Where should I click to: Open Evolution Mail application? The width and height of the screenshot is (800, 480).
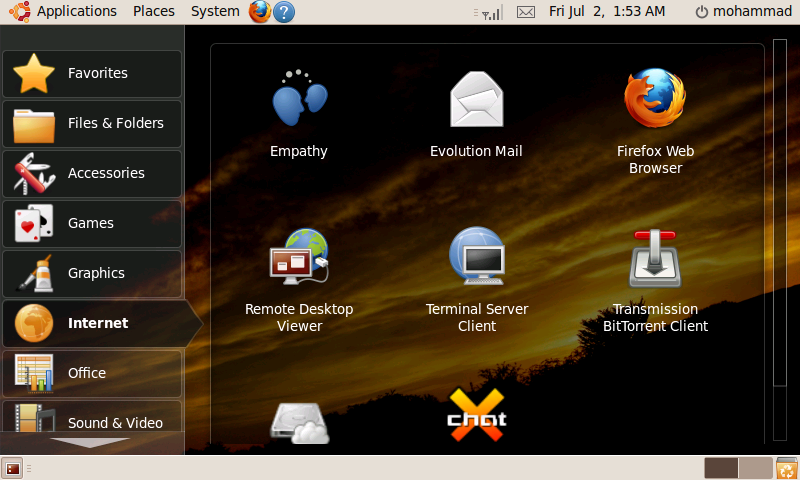[476, 100]
